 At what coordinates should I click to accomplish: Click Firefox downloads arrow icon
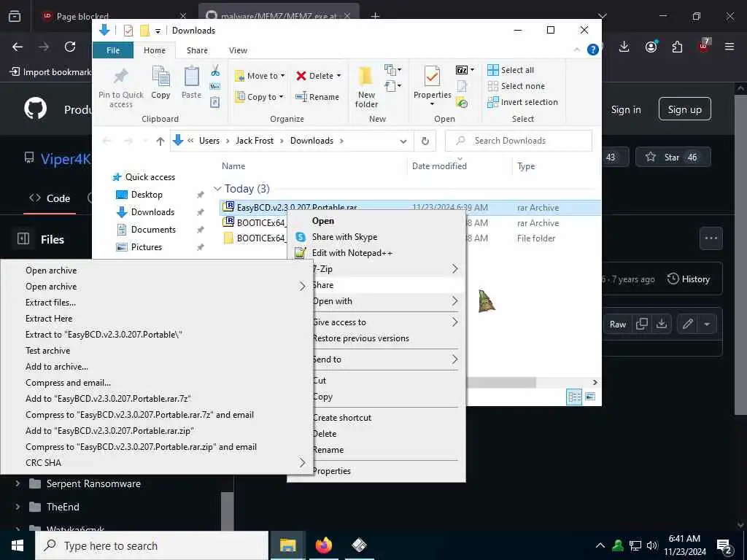click(624, 47)
